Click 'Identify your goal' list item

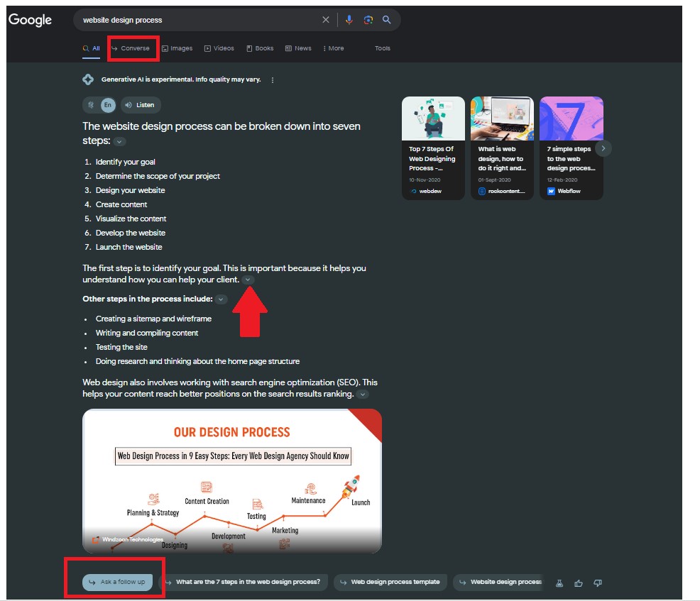tap(126, 162)
